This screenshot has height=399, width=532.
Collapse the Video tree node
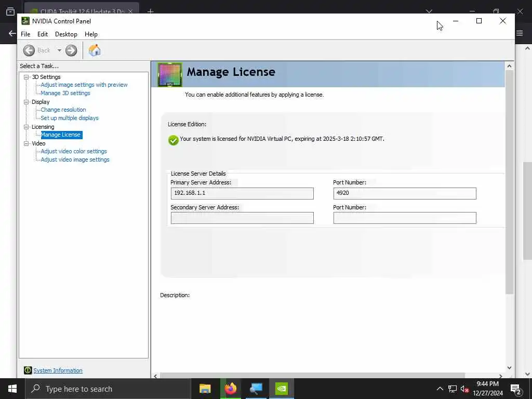pos(26,143)
